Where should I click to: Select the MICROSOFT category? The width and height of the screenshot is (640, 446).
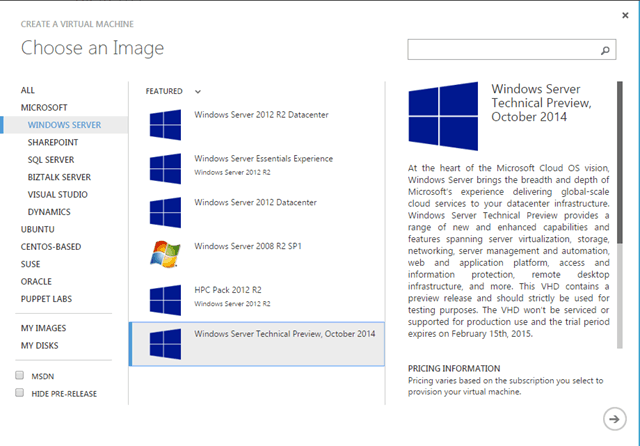tap(44, 108)
